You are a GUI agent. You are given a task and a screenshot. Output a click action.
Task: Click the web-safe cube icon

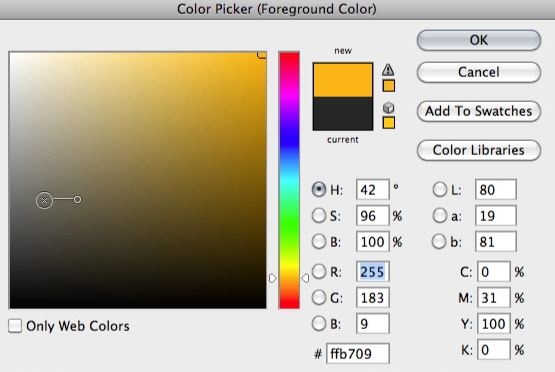point(388,108)
